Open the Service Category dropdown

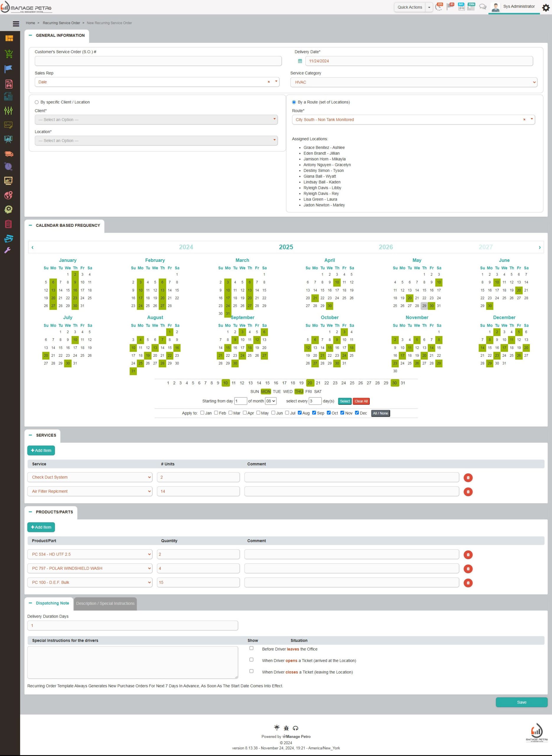pos(413,82)
